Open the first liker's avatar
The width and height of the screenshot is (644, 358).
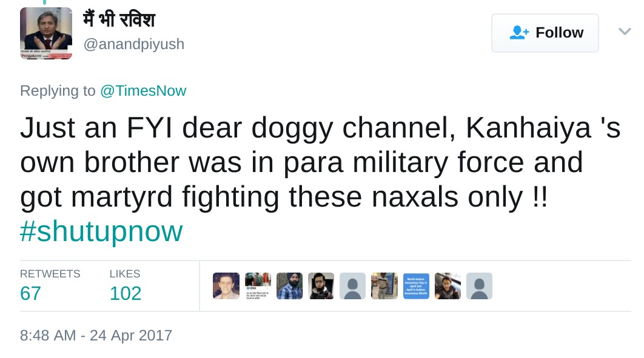pos(226,286)
